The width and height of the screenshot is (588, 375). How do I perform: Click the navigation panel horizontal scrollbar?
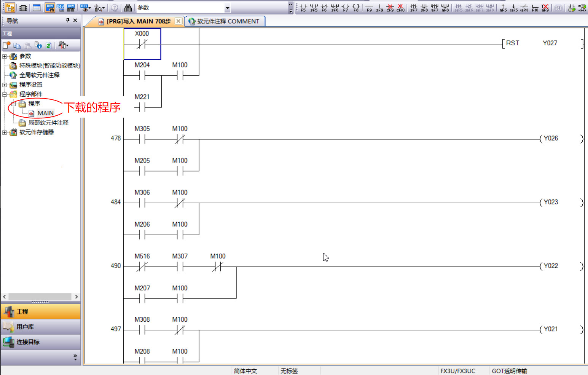click(x=40, y=297)
